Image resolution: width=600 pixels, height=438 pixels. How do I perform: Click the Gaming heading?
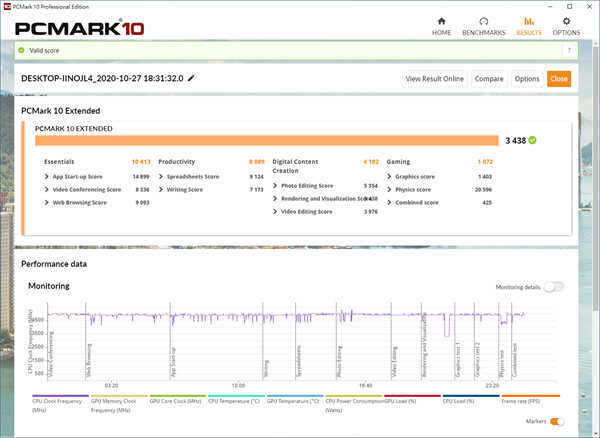[x=398, y=161]
